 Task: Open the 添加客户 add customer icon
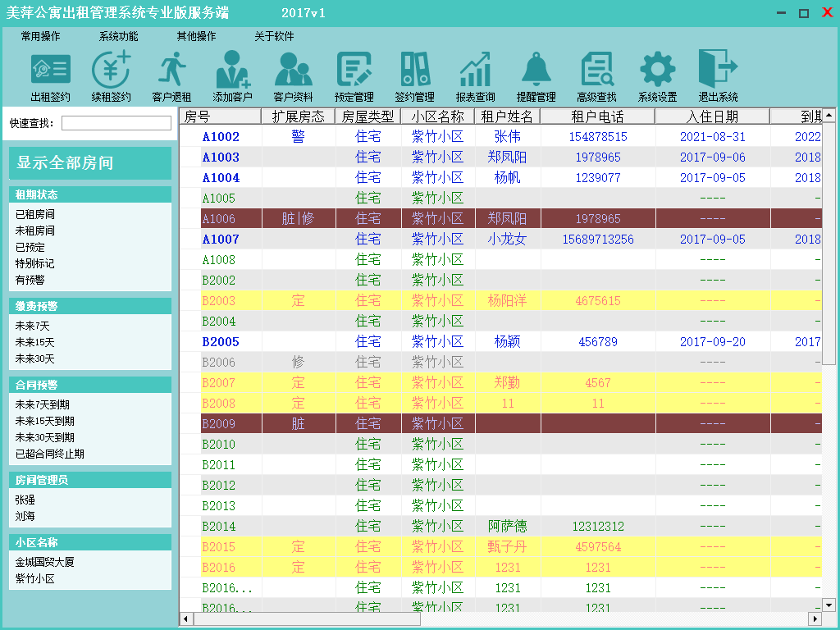click(x=232, y=71)
